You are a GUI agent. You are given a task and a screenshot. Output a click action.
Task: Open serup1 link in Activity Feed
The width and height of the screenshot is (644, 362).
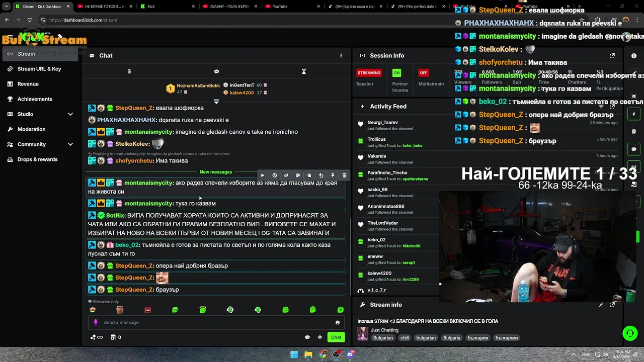pyautogui.click(x=409, y=262)
